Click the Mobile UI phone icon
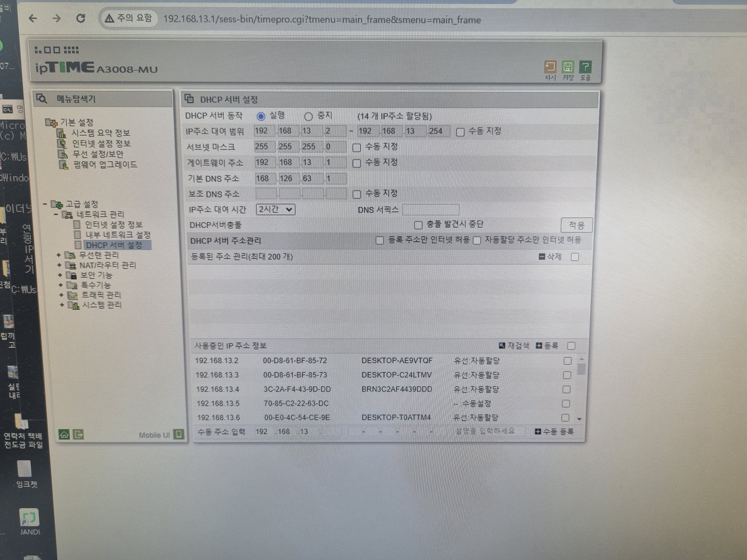 (179, 434)
